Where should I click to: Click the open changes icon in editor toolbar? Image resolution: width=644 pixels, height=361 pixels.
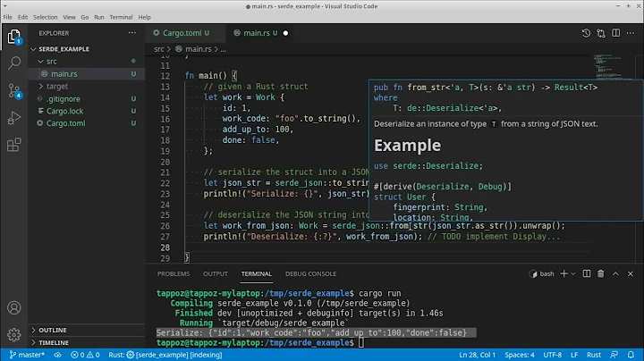601,33
